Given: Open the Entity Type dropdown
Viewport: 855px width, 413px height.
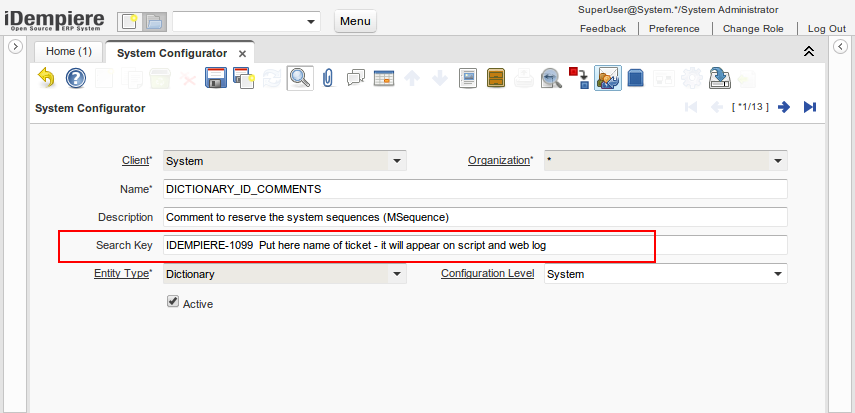Looking at the screenshot, I should coord(397,274).
